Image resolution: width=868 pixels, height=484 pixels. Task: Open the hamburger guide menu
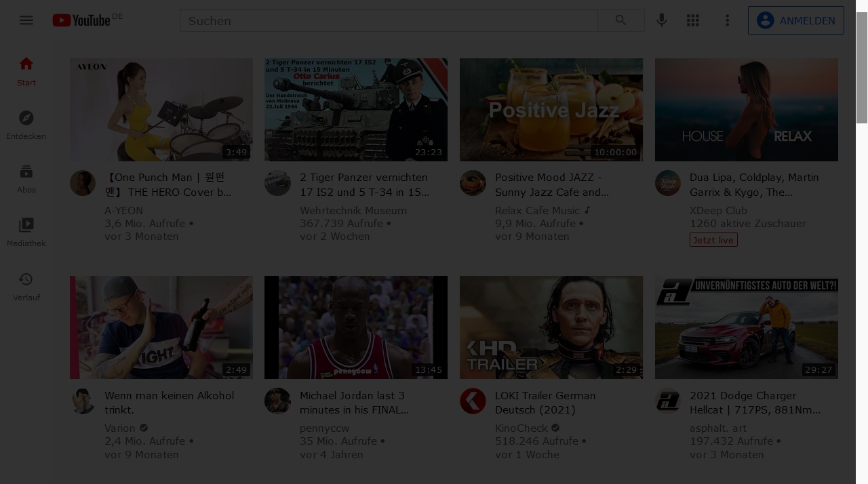pos(26,20)
